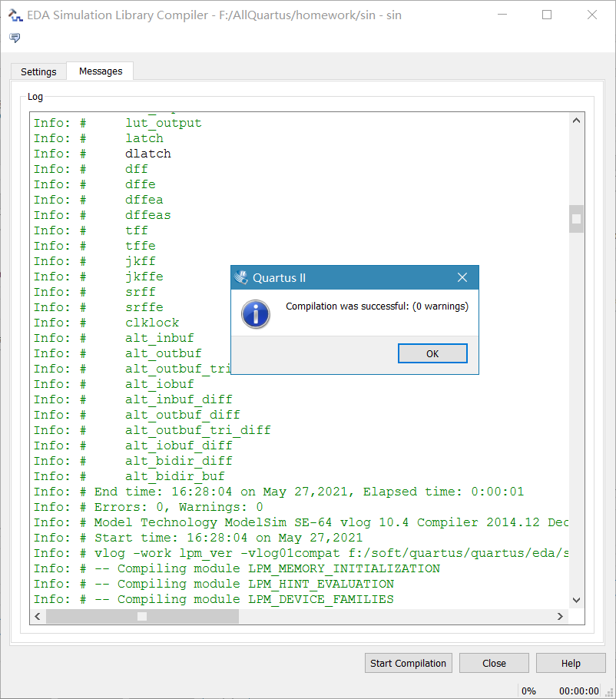
Task: Click the Start Compilation button
Action: point(409,664)
